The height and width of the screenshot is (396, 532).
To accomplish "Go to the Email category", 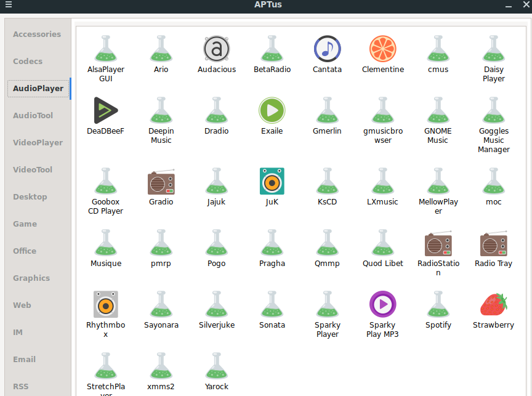I will pyautogui.click(x=24, y=359).
